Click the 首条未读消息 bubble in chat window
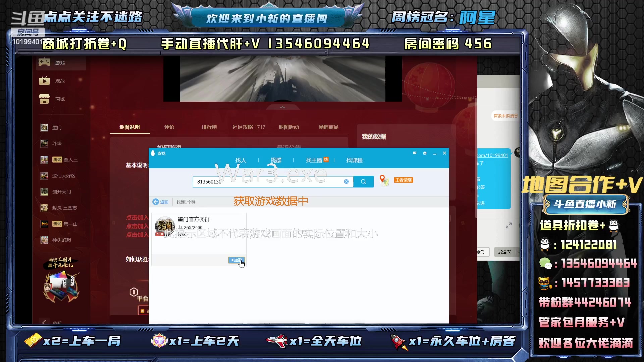This screenshot has width=644, height=362. coord(505,116)
